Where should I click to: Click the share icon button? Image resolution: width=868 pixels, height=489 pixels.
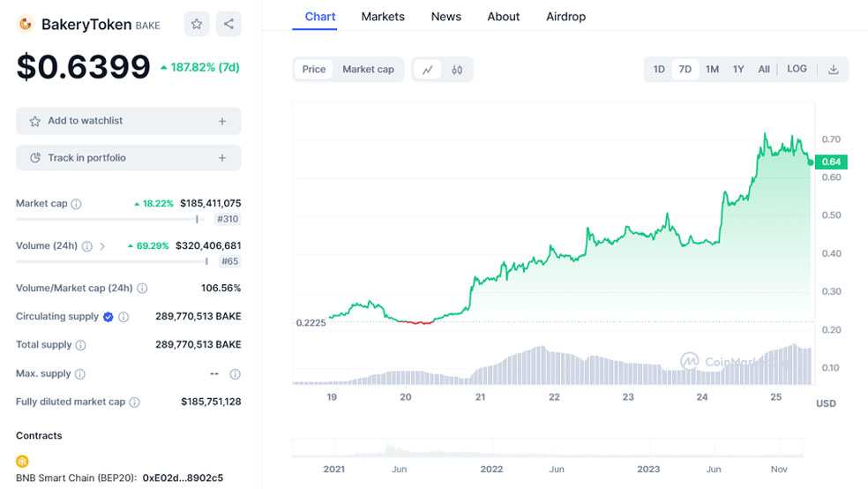click(x=228, y=24)
